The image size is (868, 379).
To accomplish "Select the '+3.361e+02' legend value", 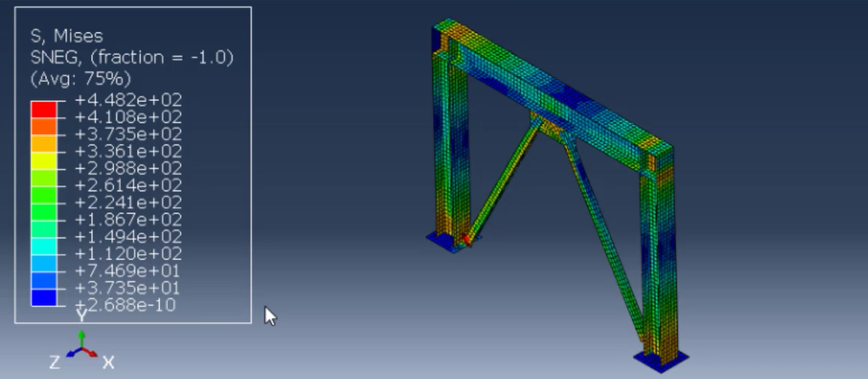I will click(129, 151).
